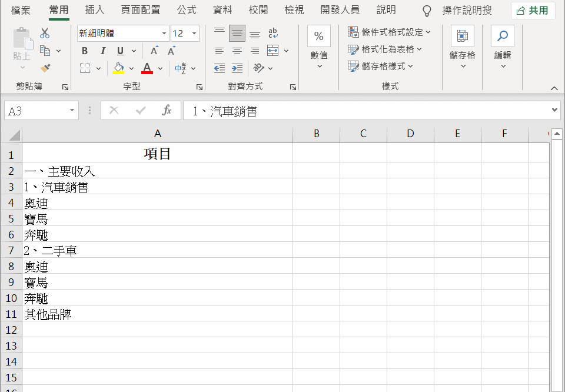Expand the underline style dropdown arrow
This screenshot has height=392, width=565.
[134, 51]
